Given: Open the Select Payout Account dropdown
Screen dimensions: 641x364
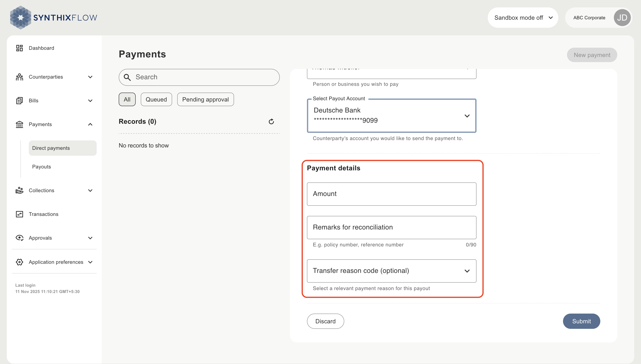Looking at the screenshot, I should coord(391,115).
